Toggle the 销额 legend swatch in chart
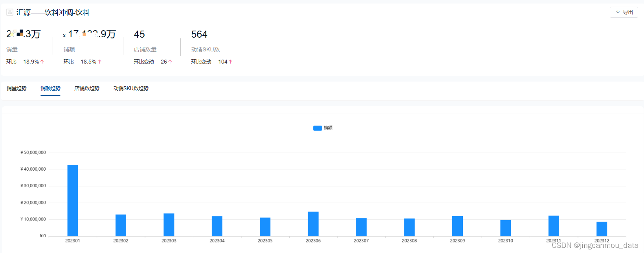 click(x=317, y=128)
